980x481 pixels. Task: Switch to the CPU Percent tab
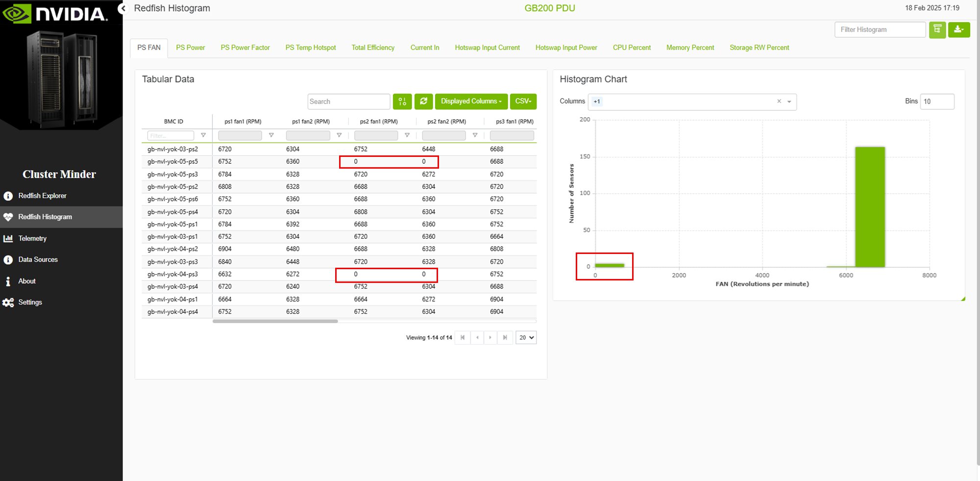[x=632, y=48]
